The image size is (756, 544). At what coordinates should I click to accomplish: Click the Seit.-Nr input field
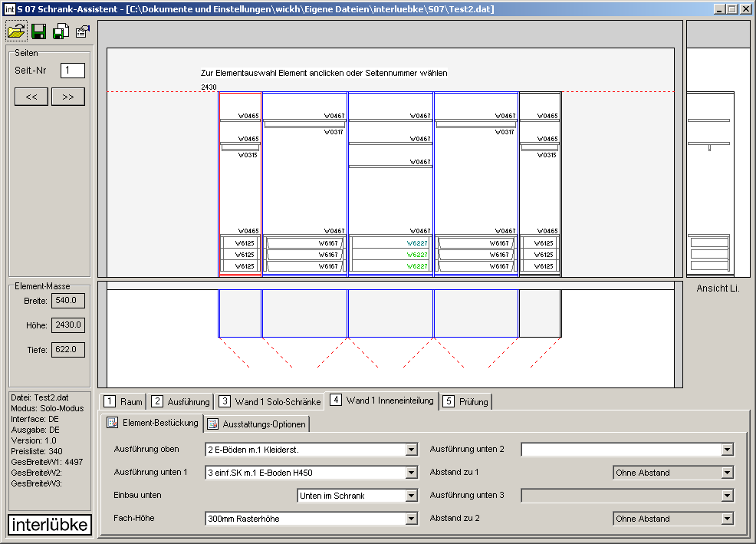pyautogui.click(x=72, y=71)
